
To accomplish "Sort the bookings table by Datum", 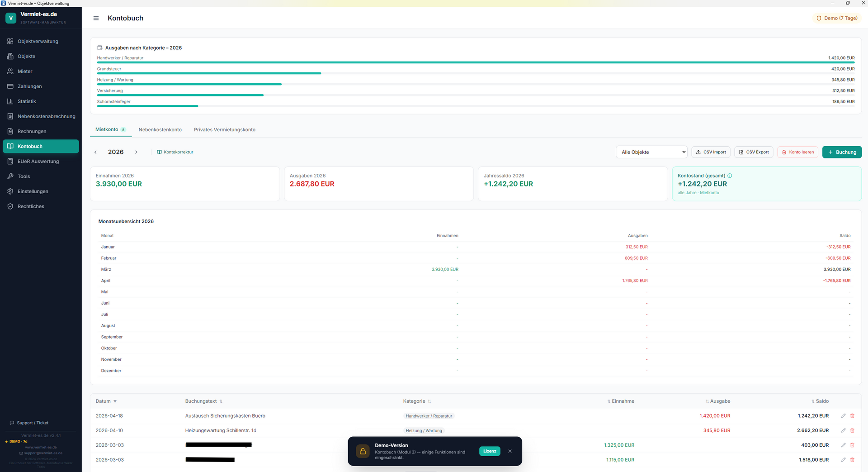I will pos(106,401).
